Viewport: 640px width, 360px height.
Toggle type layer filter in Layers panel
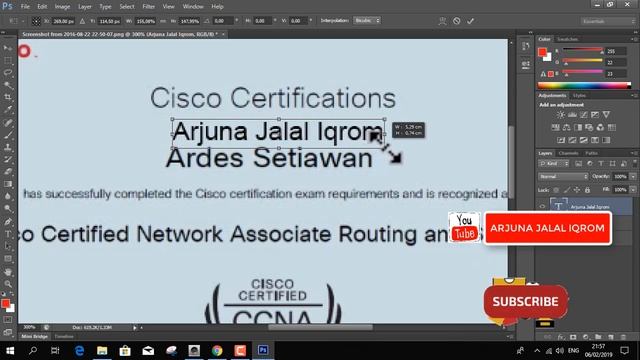(x=601, y=164)
